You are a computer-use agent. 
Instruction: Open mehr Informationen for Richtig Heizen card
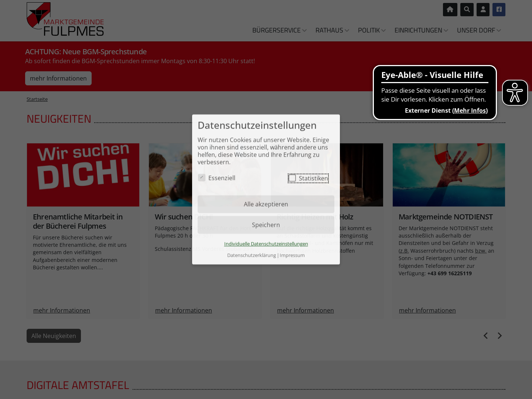(x=306, y=310)
